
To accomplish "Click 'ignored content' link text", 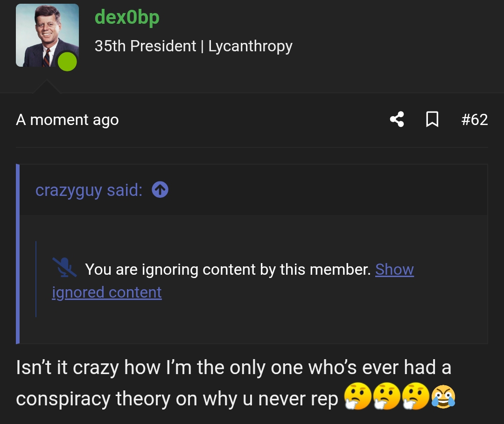I will 107,292.
